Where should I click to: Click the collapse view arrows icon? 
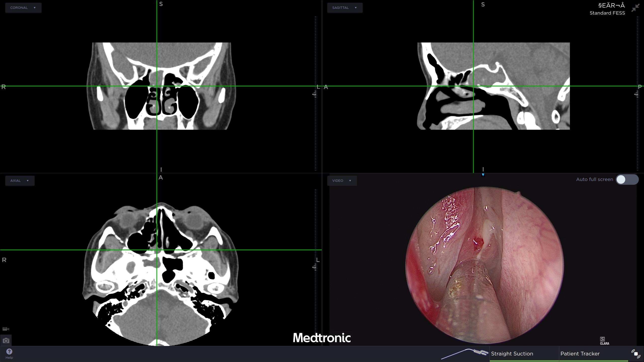(x=635, y=8)
